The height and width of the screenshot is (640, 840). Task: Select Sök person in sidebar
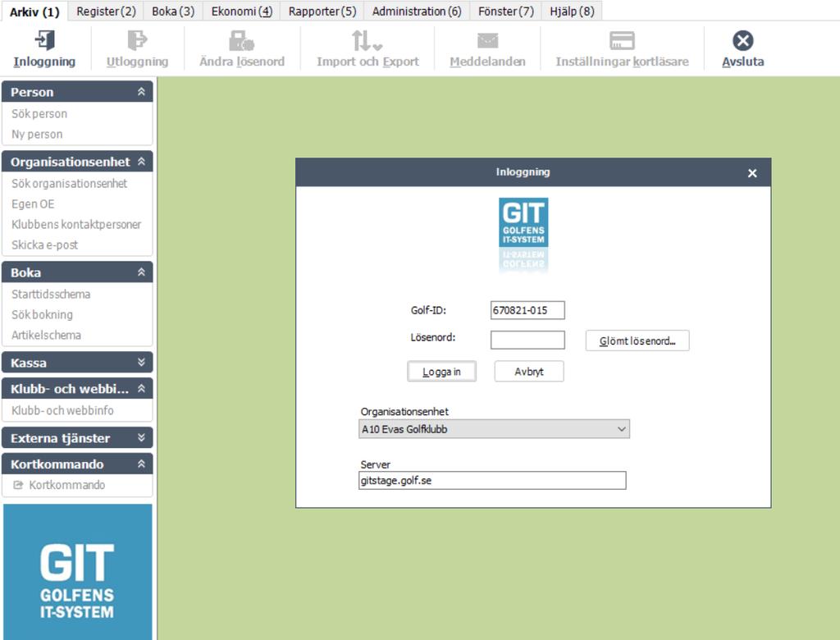coord(39,113)
